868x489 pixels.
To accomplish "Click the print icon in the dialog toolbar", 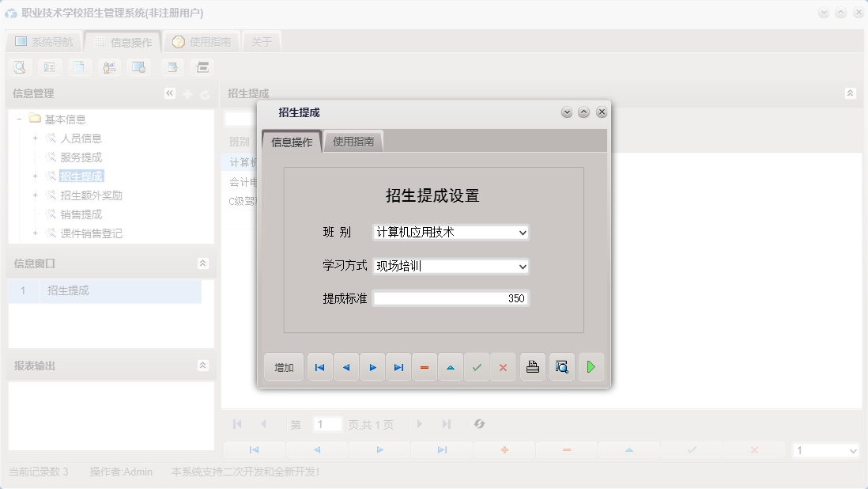I will (x=532, y=366).
